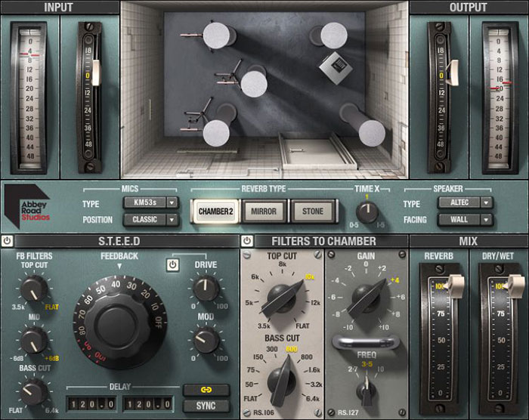Image resolution: width=529 pixels, height=420 pixels.
Task: Click the FB Filters TOP CUT knob
Action: [33, 289]
